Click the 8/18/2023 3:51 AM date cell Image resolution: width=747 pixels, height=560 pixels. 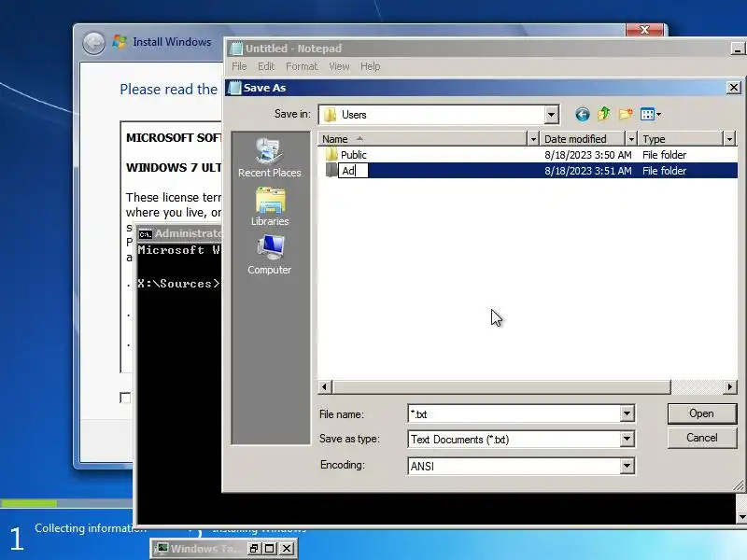pos(588,171)
